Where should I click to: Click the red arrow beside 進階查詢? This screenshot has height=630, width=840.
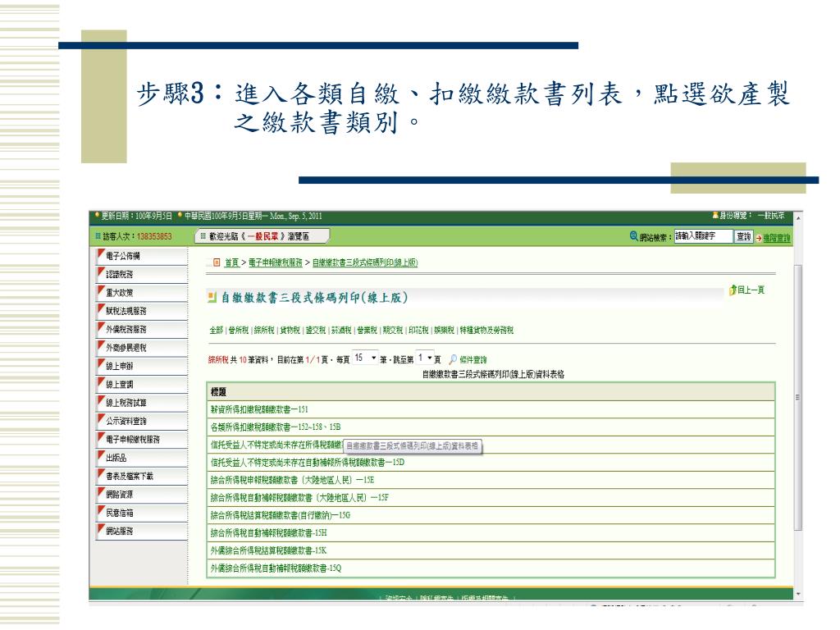[759, 239]
